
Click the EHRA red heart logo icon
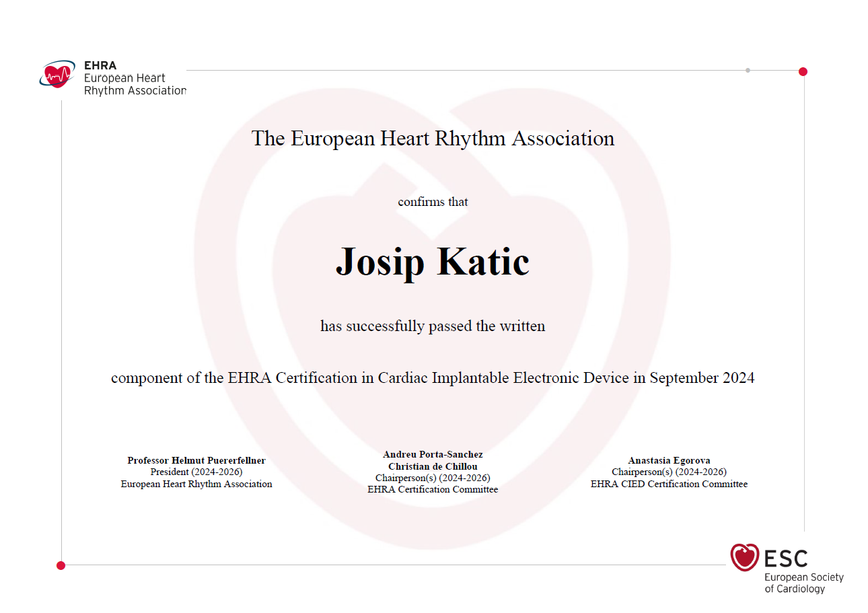pos(57,75)
